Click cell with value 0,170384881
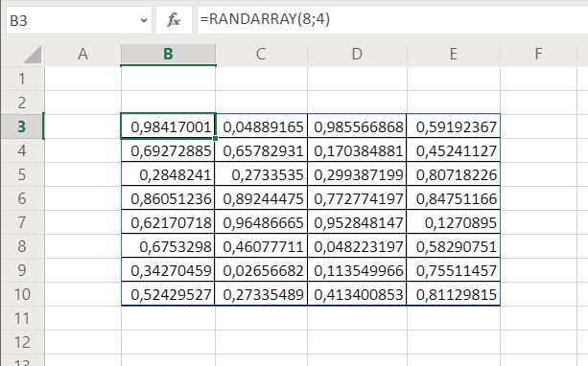Viewport: 588px width, 366px height. (x=357, y=150)
